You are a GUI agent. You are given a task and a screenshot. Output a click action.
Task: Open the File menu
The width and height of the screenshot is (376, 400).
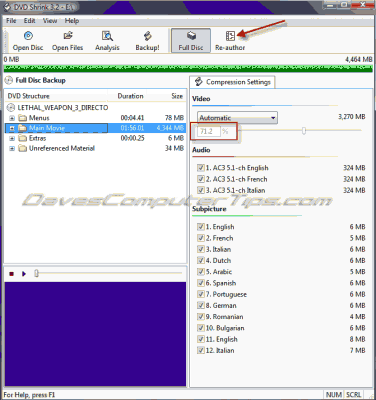point(11,21)
